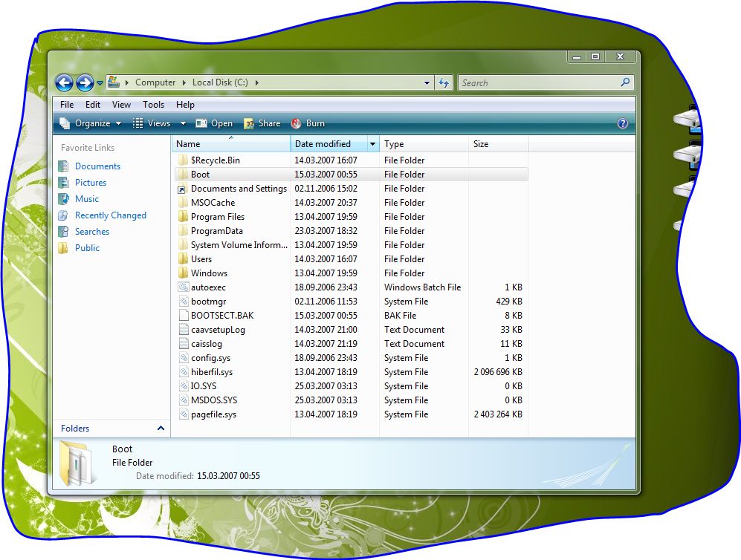Click the 02.11.2006 15:02 date cell
Viewport: 741px width, 560px height.
[x=326, y=189]
